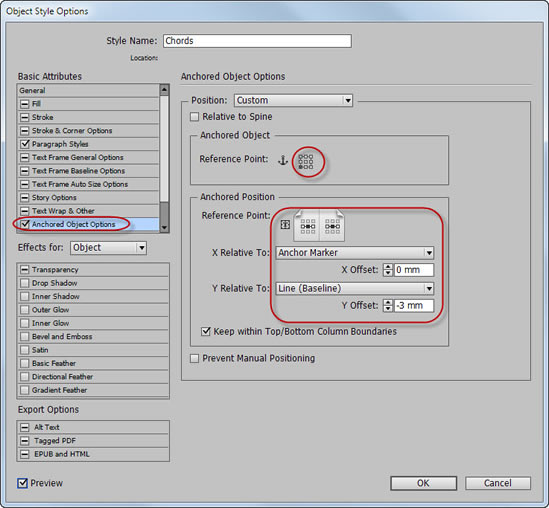Select Text Wrap & Other in attributes list

pyautogui.click(x=88, y=211)
